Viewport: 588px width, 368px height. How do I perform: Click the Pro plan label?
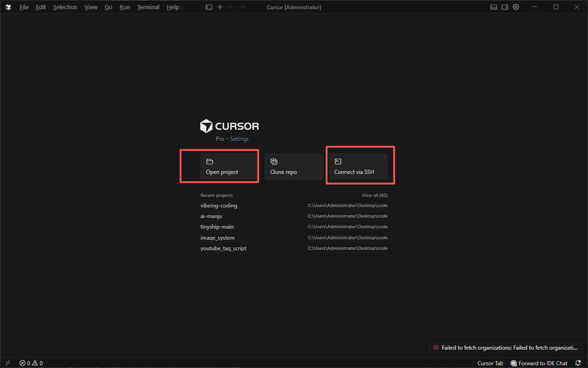220,139
